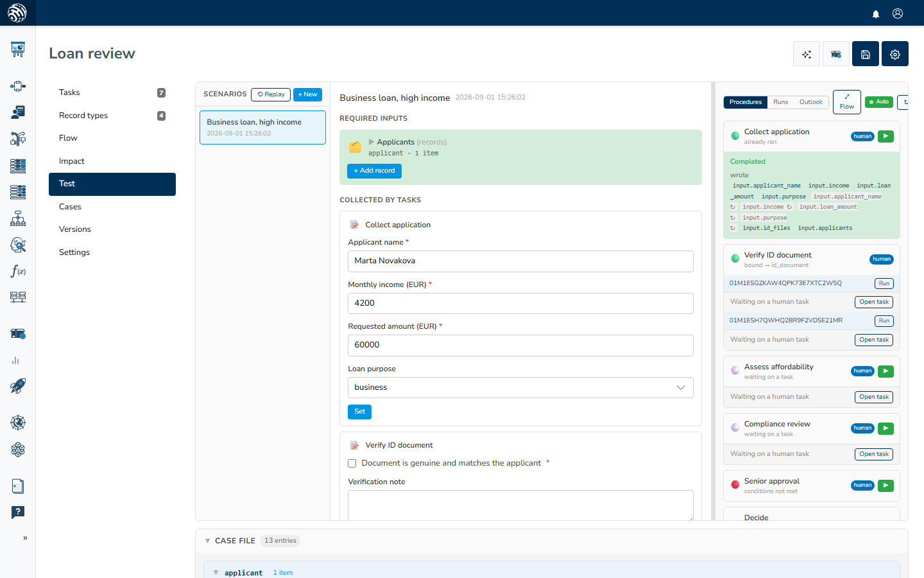The image size is (924, 578).
Task: Open the presentation board icon in the sidebar
Action: click(x=18, y=49)
